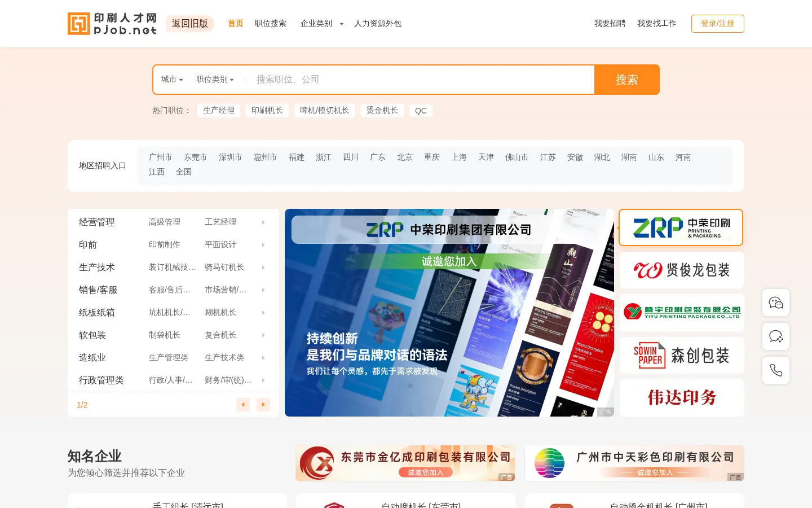
Task: Click the phone contact floating icon
Action: pyautogui.click(x=776, y=370)
